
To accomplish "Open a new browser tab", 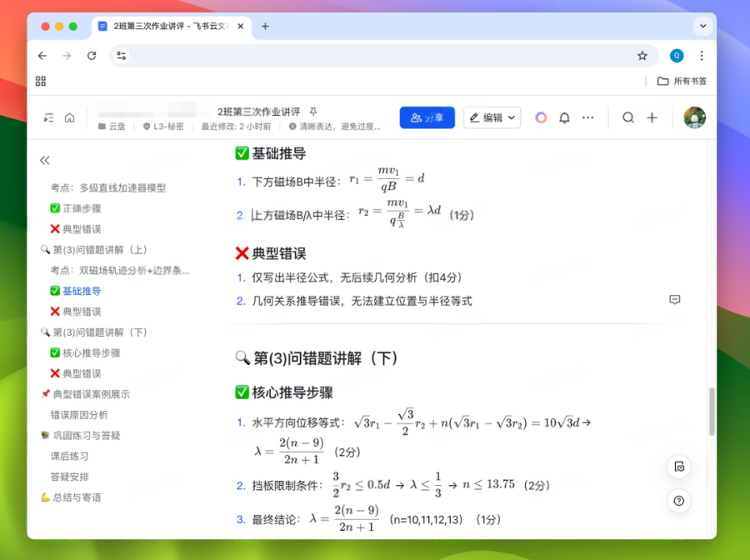I will (266, 27).
